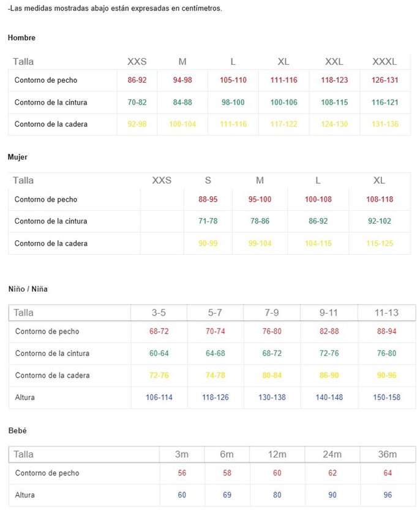Click the Mujer section heading

click(x=18, y=157)
